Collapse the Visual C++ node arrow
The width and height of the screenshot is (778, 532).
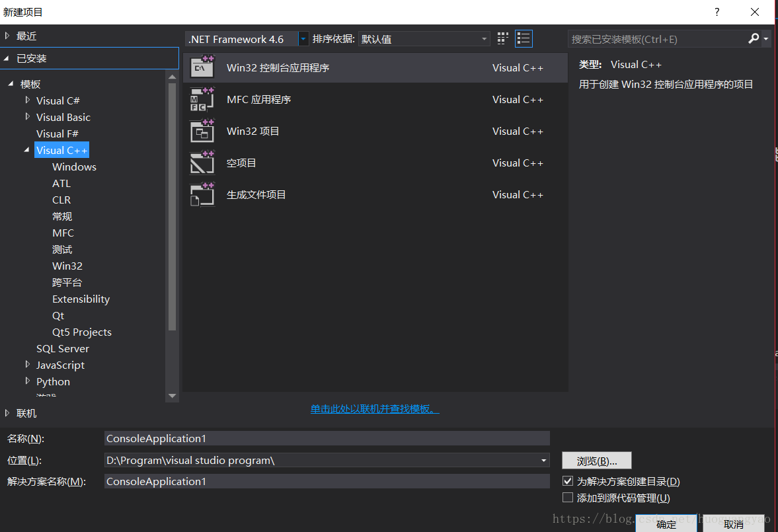[27, 150]
